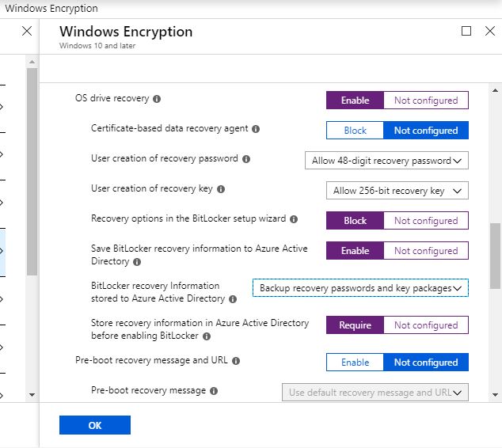Set Recovery options in setup wizard to Not configured
The image size is (502, 448).
(426, 221)
